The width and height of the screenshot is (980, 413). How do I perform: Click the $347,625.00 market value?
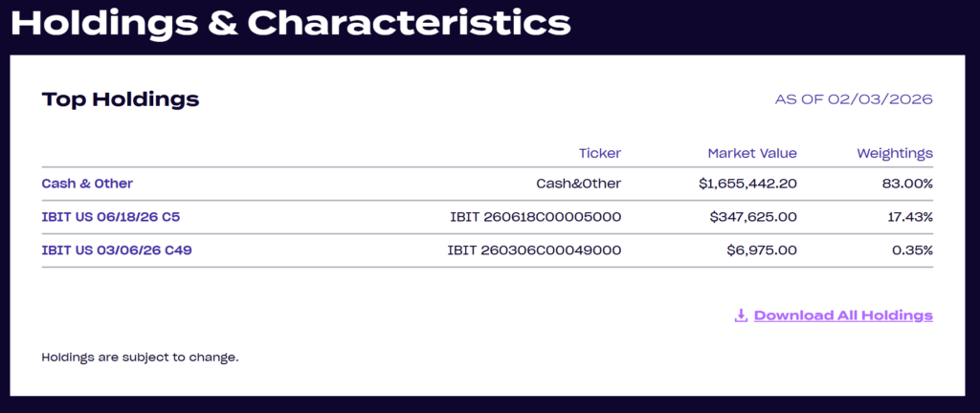(x=753, y=217)
